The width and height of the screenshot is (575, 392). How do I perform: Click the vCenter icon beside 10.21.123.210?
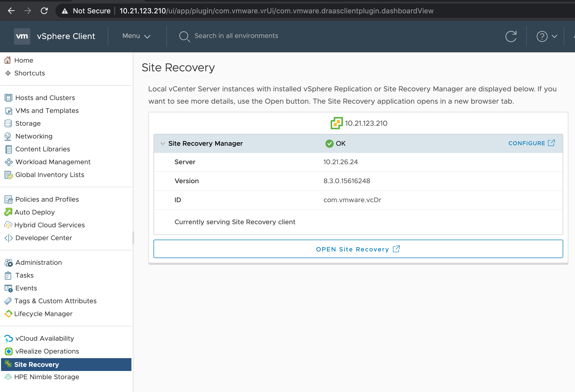(337, 123)
